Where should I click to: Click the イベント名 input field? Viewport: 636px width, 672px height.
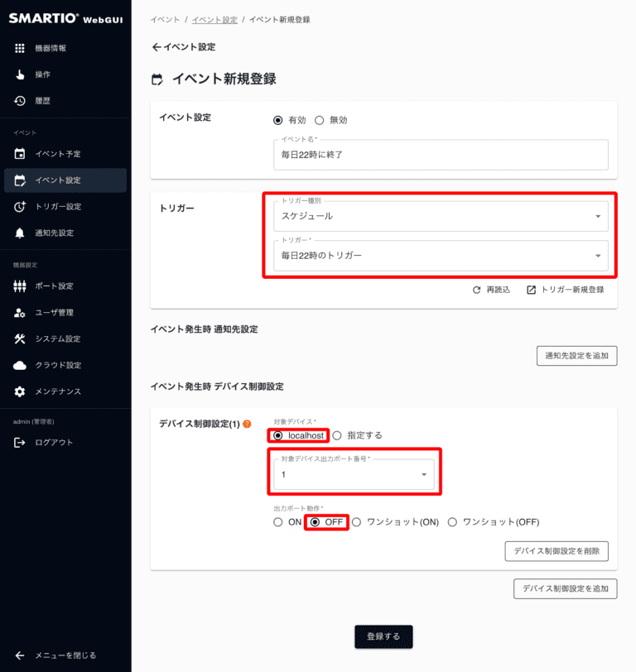coord(441,155)
